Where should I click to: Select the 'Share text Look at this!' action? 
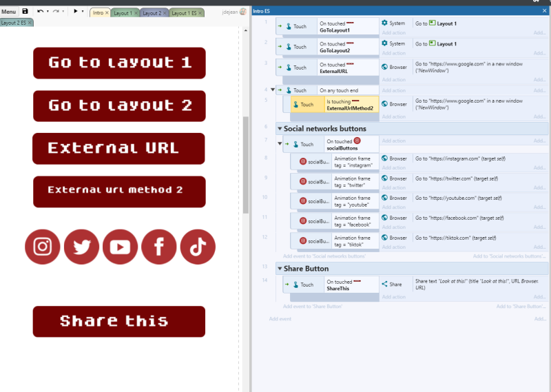tap(477, 285)
